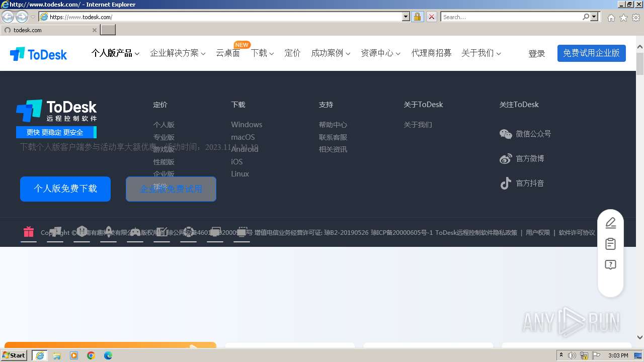Click the browser Forward arrow
This screenshot has width=644, height=362.
22,17
